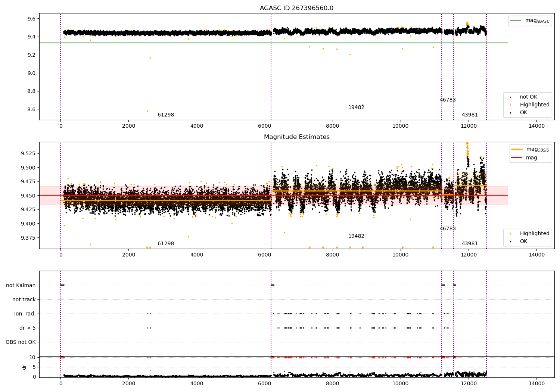
Task: Click the 5 tick on the dr axis
Action: (x=34, y=367)
